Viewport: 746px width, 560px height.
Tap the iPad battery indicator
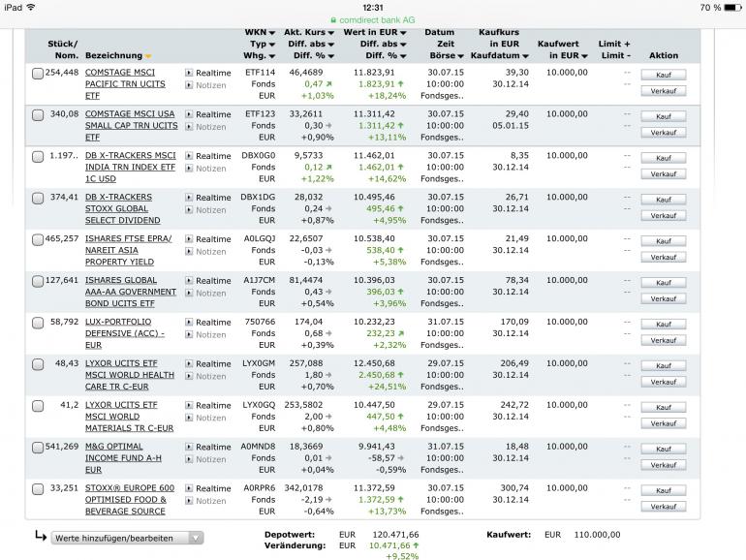tap(732, 7)
